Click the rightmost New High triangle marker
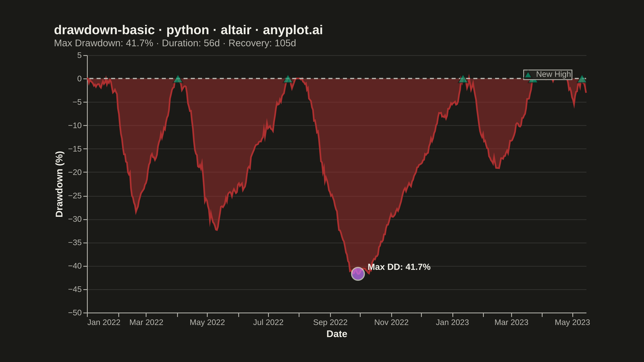The height and width of the screenshot is (362, 644). (582, 79)
